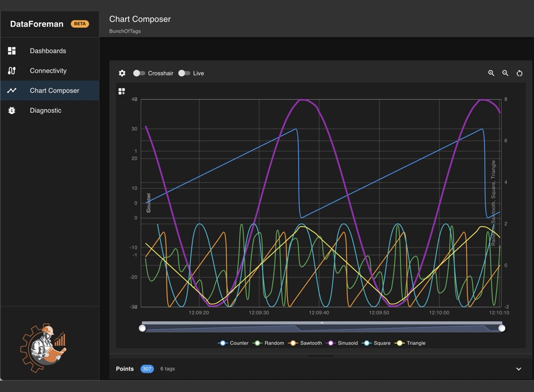Hide the Sinusoid series in legend
The image size is (534, 392).
click(x=342, y=343)
